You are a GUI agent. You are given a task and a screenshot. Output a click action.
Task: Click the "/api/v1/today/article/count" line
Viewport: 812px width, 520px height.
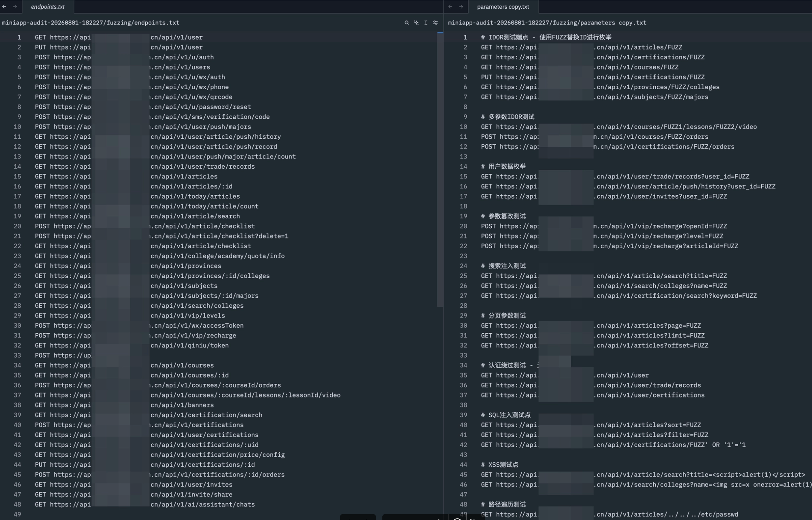[x=146, y=206]
